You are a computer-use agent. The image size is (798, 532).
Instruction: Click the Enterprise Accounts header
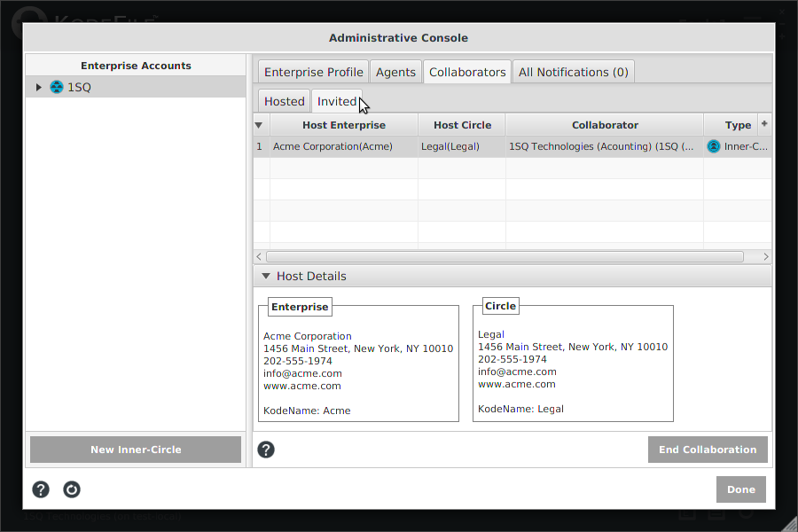pos(136,66)
